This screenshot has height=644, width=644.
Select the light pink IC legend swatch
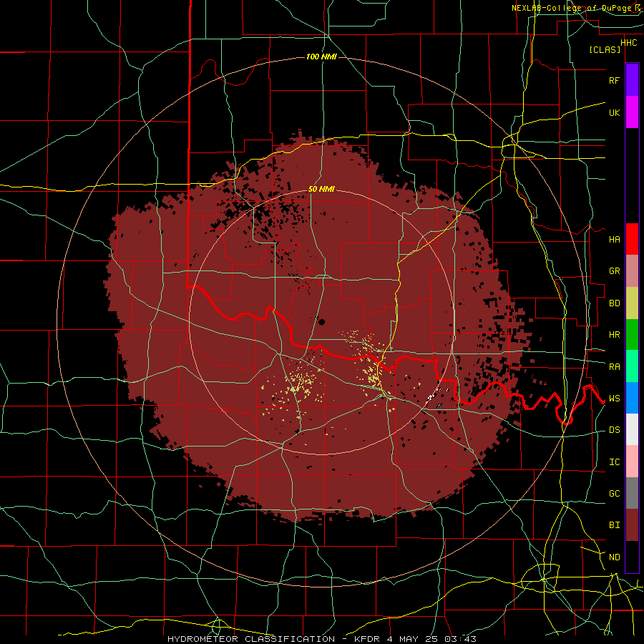point(632,462)
